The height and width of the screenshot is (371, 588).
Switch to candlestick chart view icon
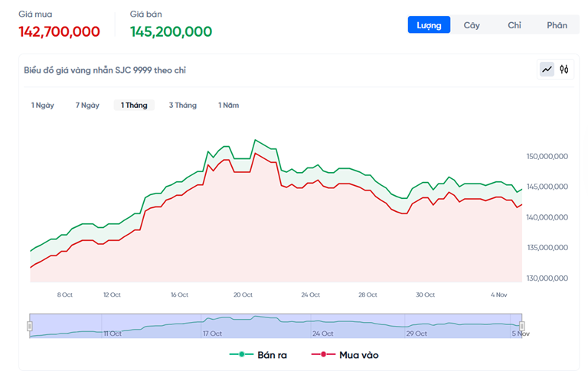(x=564, y=70)
